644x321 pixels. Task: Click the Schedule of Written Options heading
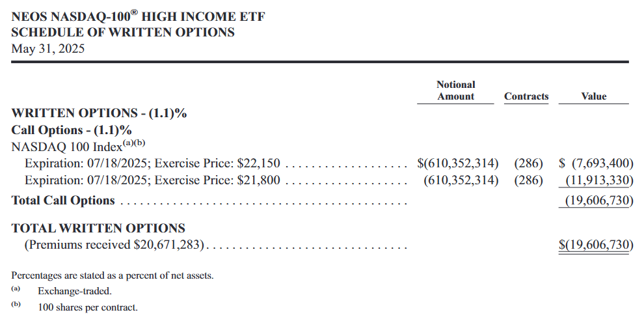pyautogui.click(x=123, y=33)
